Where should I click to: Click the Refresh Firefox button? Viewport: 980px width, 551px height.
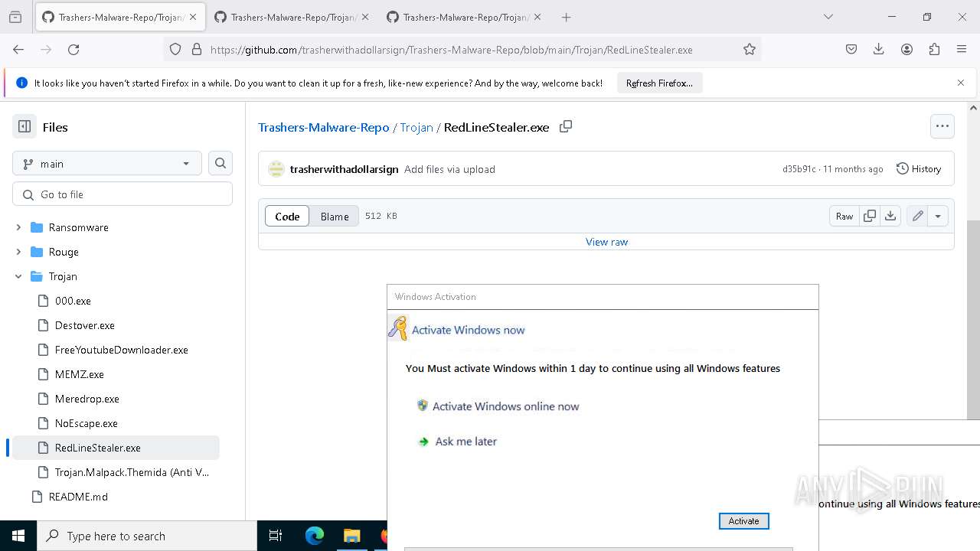pos(659,83)
